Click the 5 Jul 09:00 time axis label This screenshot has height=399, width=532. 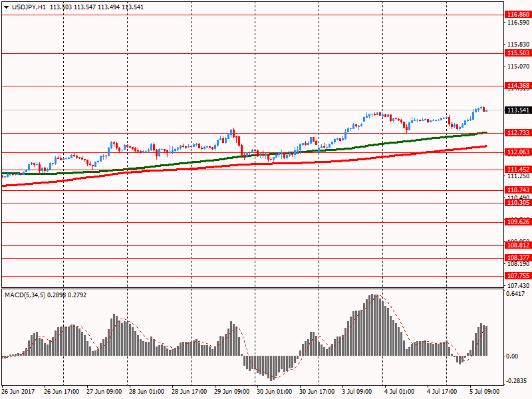(485, 392)
